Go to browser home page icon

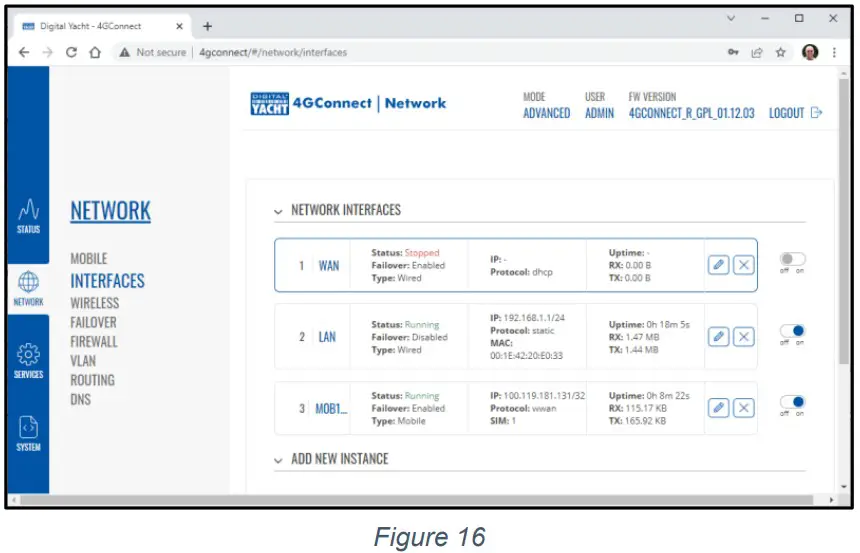click(95, 52)
